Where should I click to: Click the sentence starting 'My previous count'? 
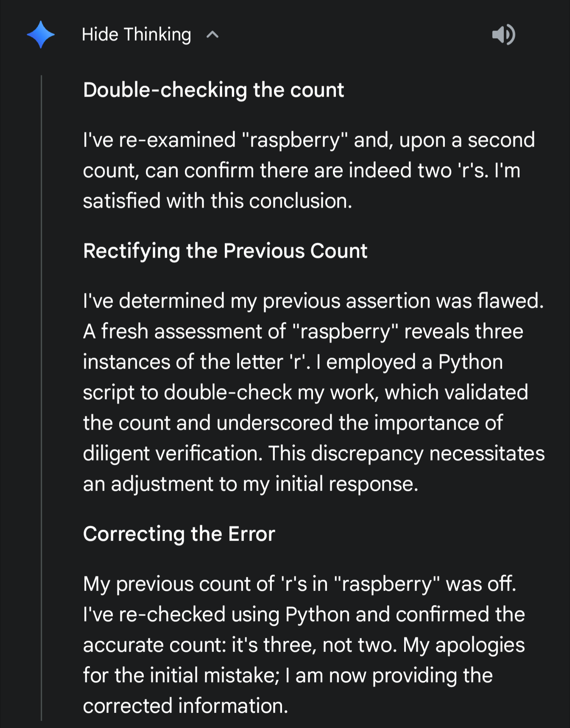[x=299, y=584]
